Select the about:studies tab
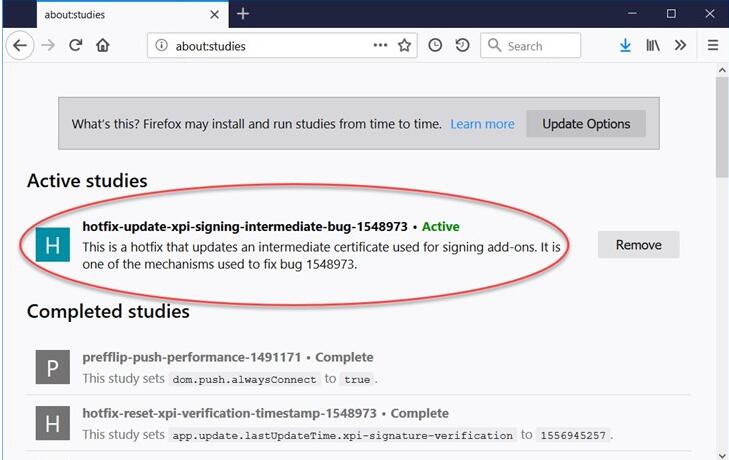The height and width of the screenshot is (460, 729). point(110,14)
